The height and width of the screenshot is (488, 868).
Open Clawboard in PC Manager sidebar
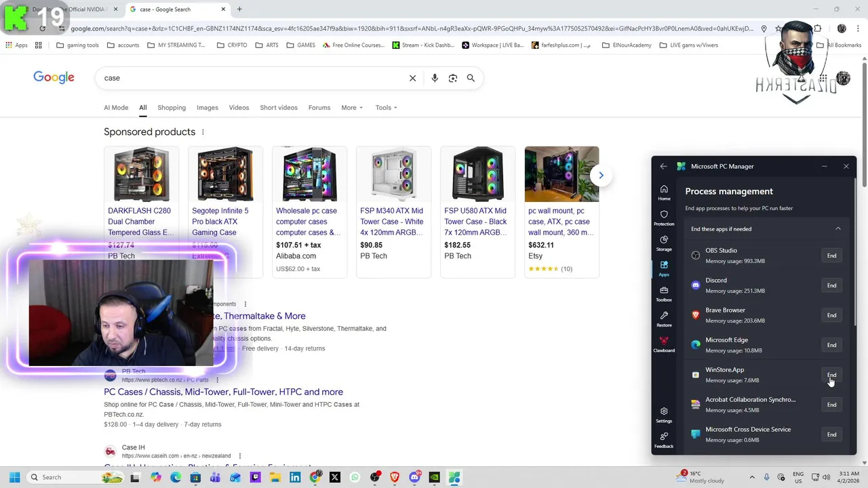(x=664, y=344)
